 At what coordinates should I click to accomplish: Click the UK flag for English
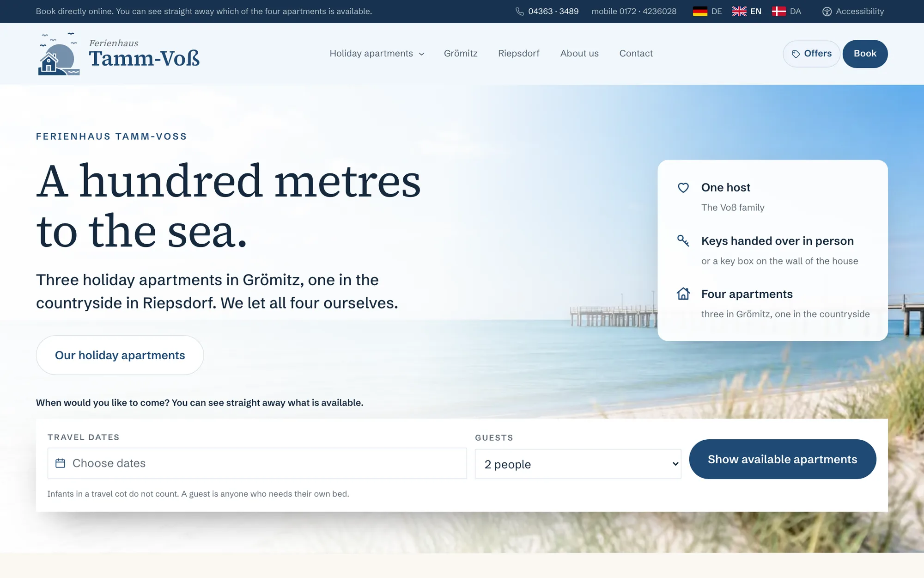pos(739,12)
